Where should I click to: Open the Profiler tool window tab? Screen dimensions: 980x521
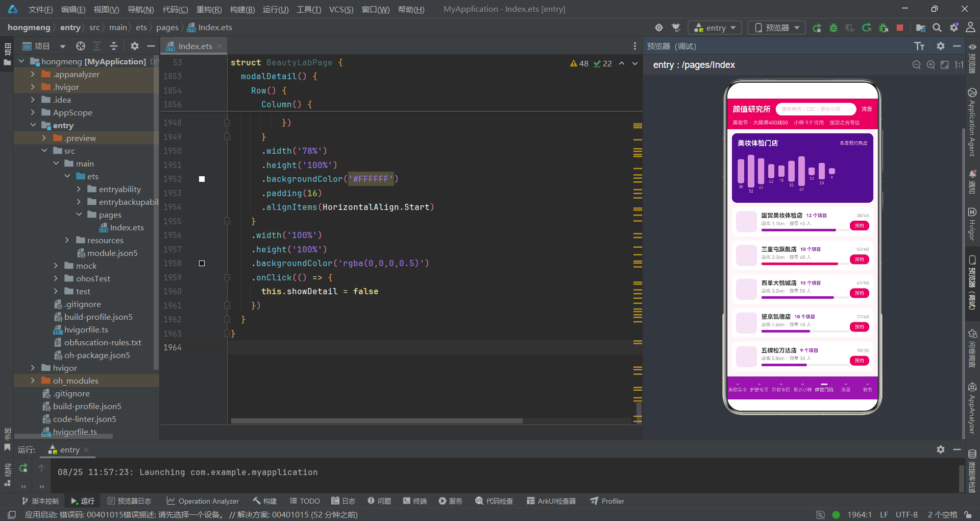(607, 501)
